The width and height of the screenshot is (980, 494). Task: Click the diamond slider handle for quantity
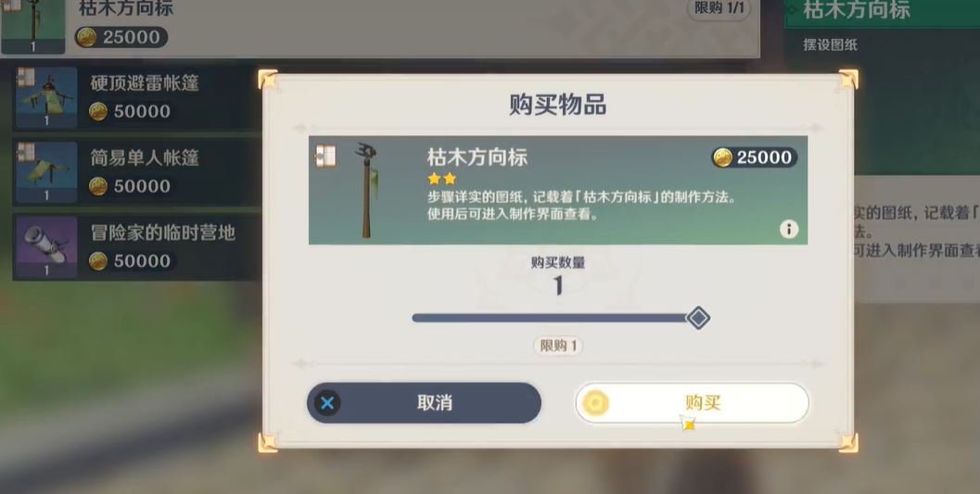(697, 318)
